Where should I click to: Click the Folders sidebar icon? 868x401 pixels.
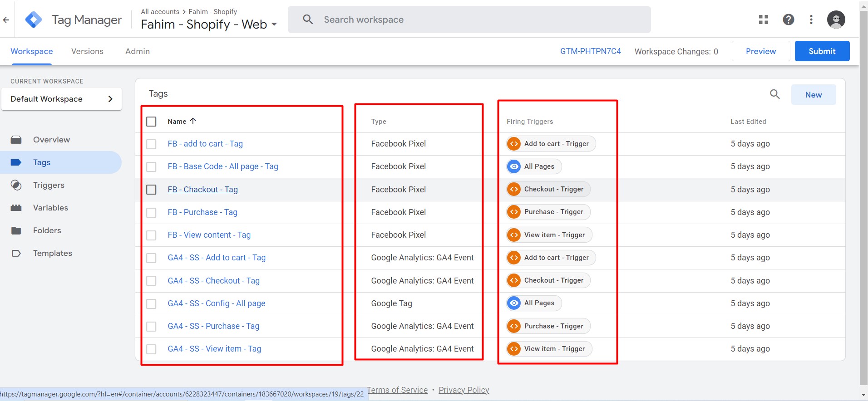point(16,230)
